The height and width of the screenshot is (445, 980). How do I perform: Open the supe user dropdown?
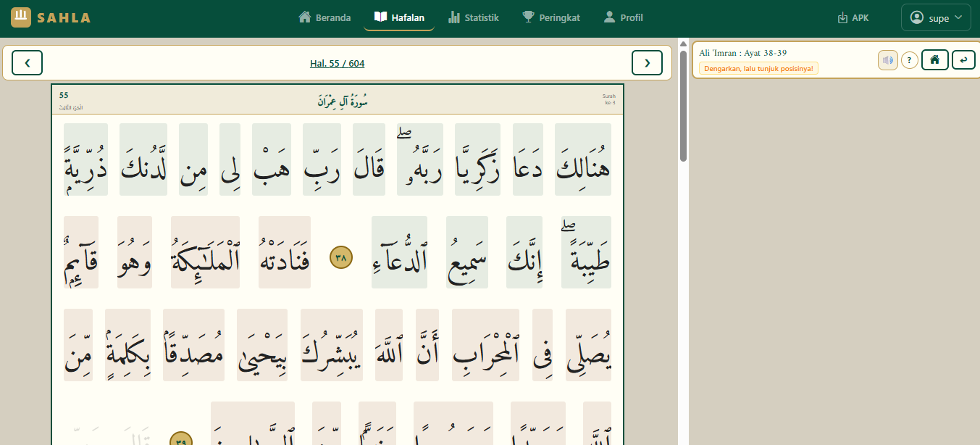coord(936,17)
